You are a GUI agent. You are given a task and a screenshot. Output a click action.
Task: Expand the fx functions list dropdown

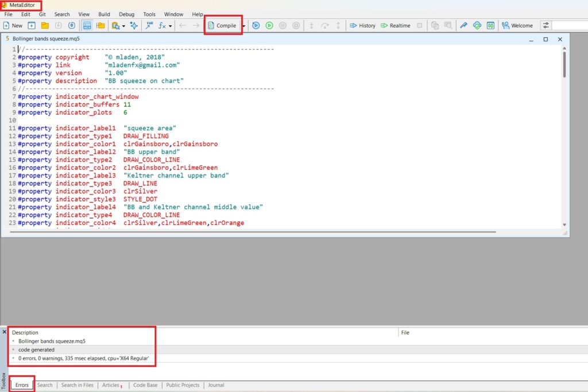171,26
